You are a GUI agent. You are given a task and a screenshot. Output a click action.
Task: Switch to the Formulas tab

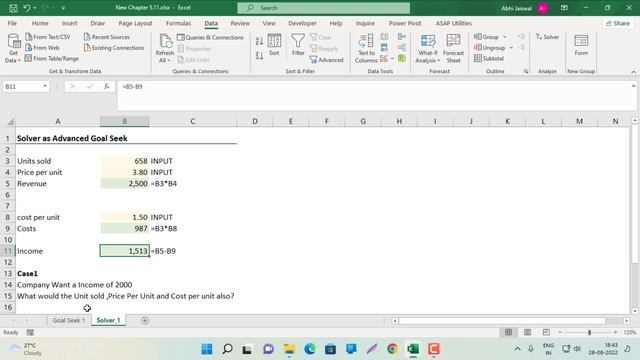point(178,23)
